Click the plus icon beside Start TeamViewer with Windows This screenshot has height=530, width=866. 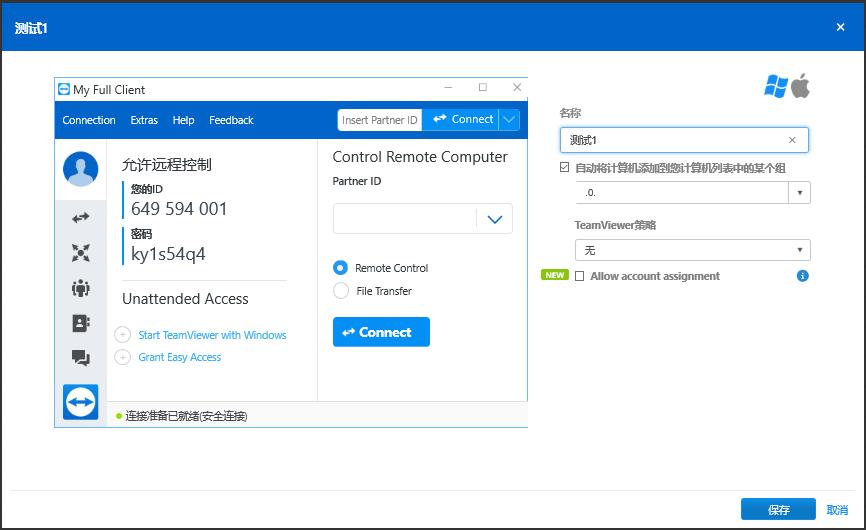[x=123, y=335]
